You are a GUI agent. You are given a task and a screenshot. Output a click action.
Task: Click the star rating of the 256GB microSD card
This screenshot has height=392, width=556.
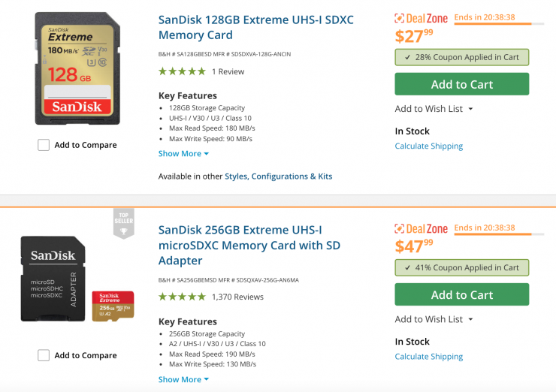click(x=182, y=297)
